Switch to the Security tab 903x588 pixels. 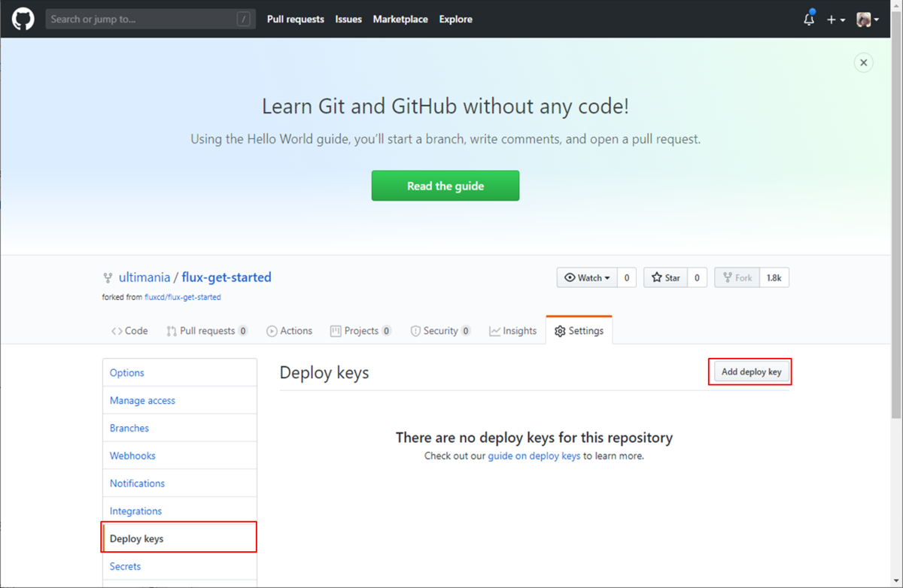point(440,331)
